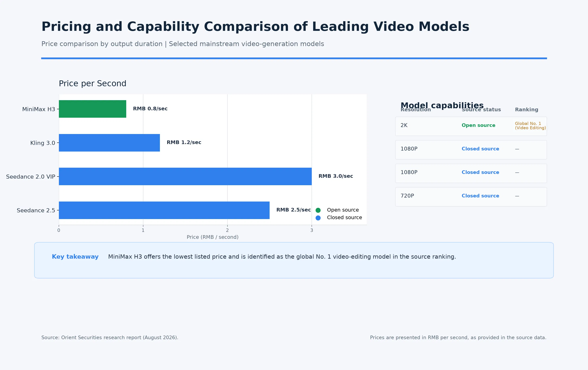Click the Seedance 2.0 VIP bar
Viewport: 588px width, 370px height.
point(185,176)
